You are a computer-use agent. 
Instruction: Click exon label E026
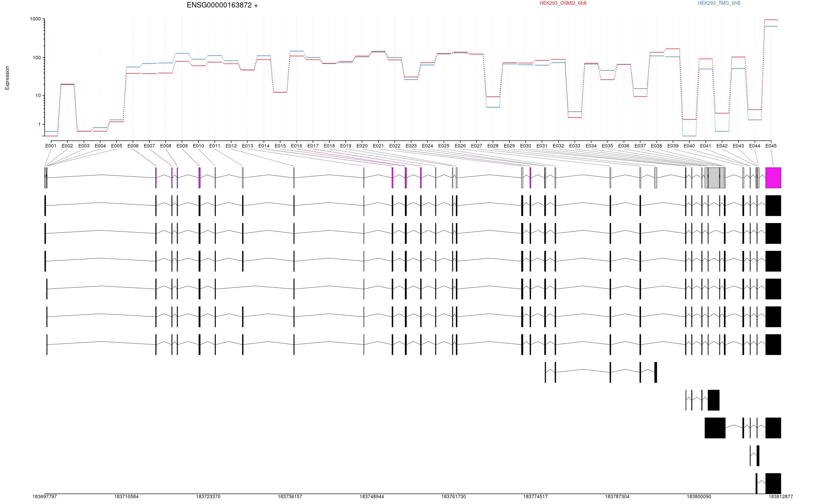tap(460, 146)
